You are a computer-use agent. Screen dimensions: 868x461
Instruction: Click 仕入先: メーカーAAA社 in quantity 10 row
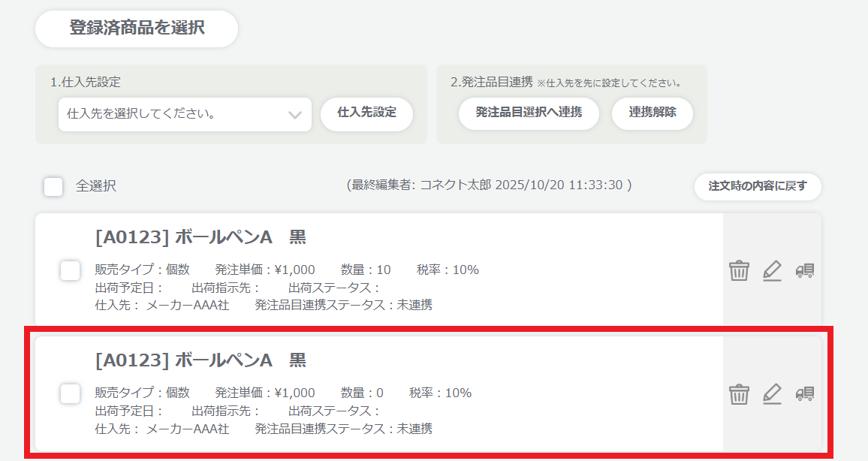click(x=162, y=305)
